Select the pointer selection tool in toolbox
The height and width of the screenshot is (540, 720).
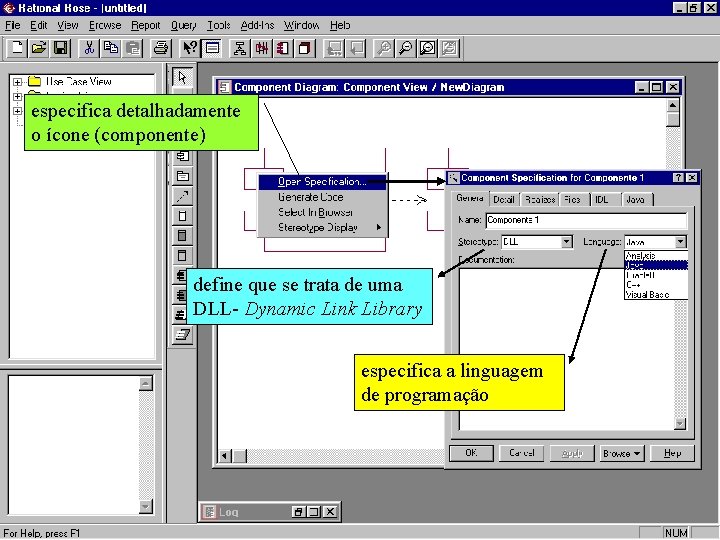[x=182, y=77]
